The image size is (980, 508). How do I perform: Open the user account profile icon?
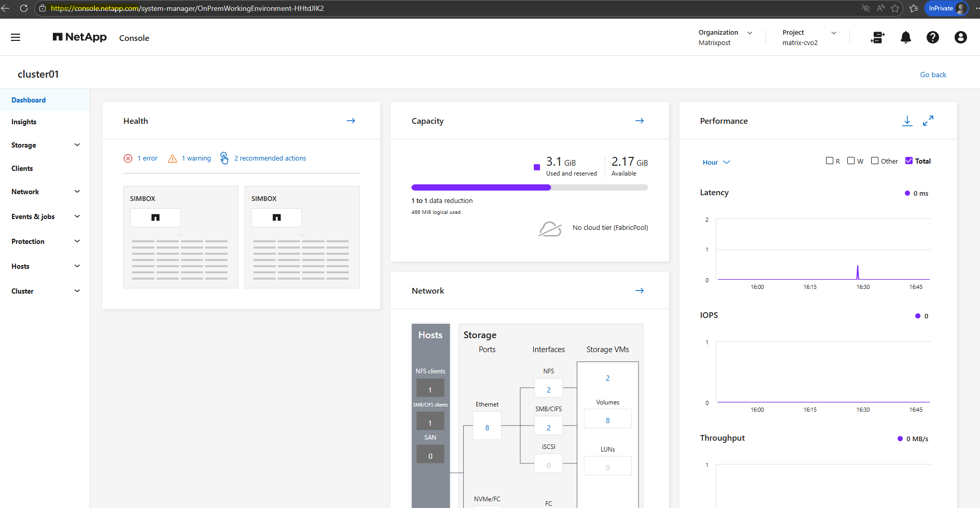coord(960,37)
